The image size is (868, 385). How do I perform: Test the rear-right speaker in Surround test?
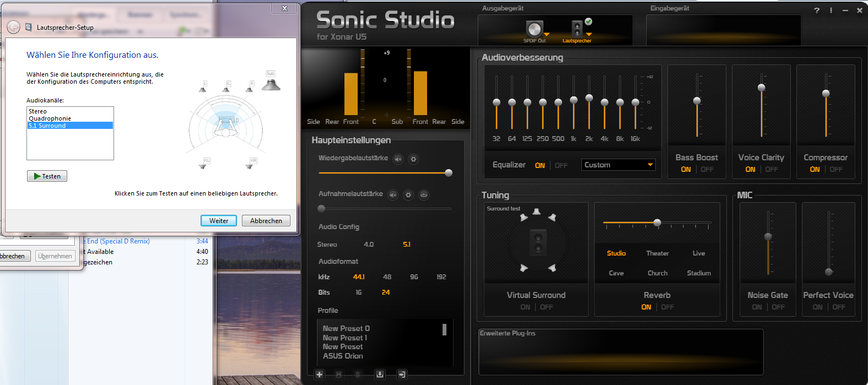click(x=552, y=268)
